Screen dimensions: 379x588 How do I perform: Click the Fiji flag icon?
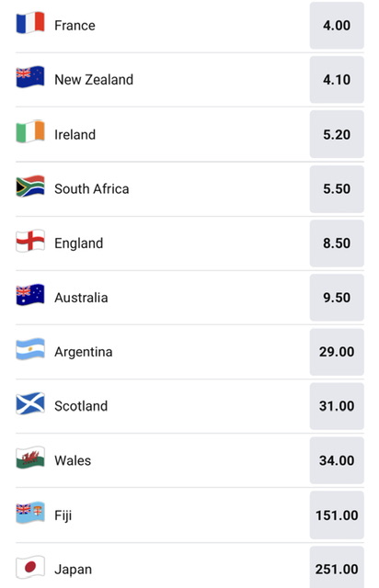(30, 513)
